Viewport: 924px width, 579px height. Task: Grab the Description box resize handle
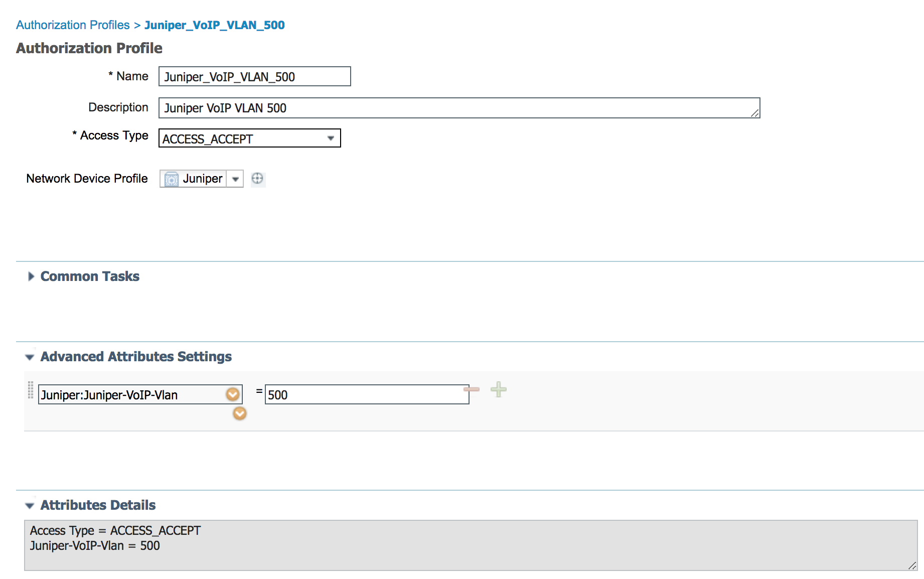click(x=755, y=113)
